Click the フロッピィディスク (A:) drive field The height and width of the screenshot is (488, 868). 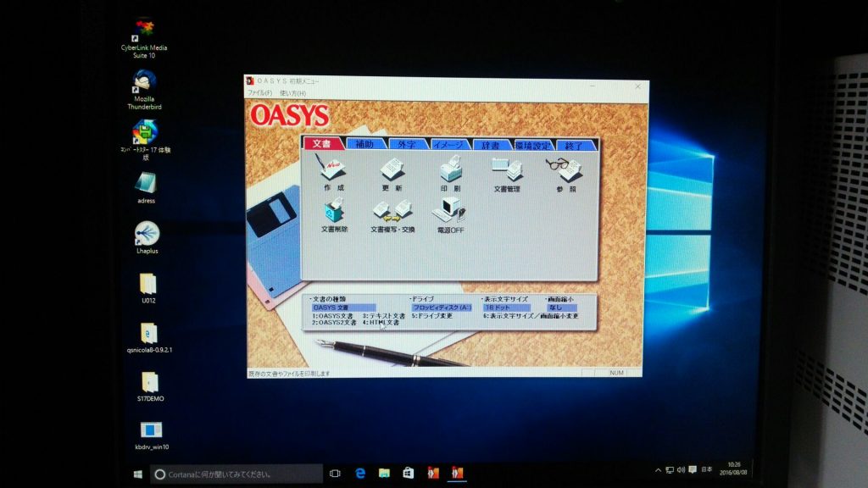pos(441,308)
